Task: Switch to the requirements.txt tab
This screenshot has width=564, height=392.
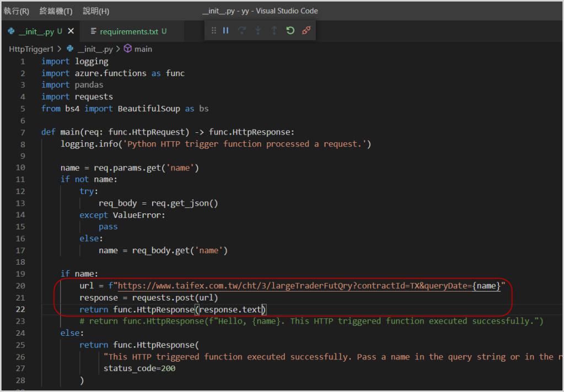Action: click(128, 31)
